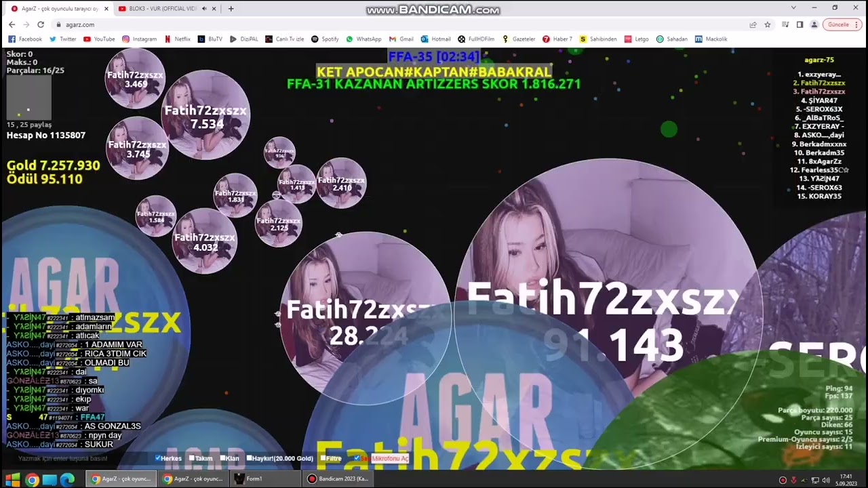Open the tab search dropdown arrow

point(793,7)
